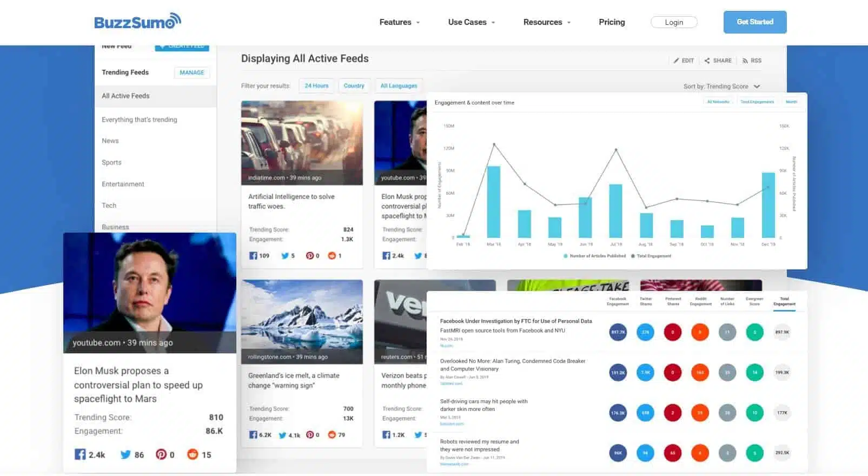Select All Active Feeds in sidebar
This screenshot has width=868, height=476.
point(156,96)
